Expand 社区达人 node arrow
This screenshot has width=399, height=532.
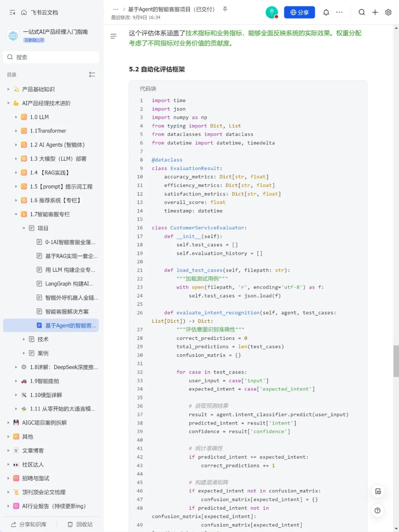[8, 464]
